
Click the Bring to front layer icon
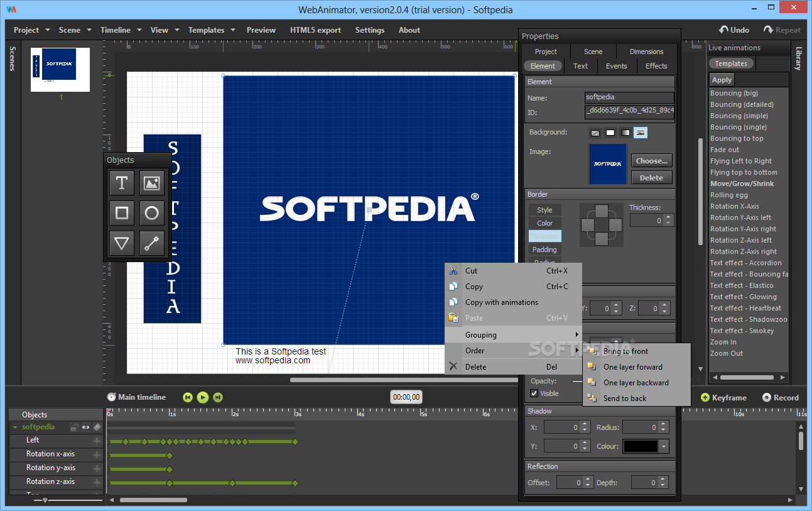(x=592, y=351)
